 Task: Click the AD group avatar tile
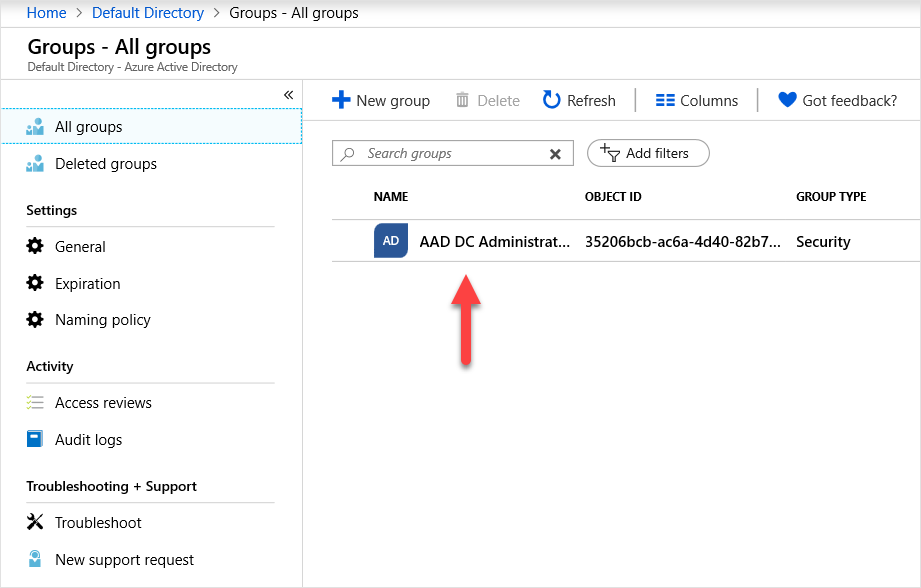tap(391, 241)
